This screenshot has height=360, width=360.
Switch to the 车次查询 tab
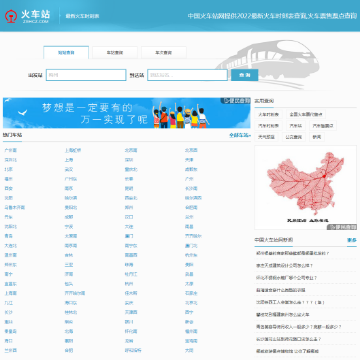164,53
